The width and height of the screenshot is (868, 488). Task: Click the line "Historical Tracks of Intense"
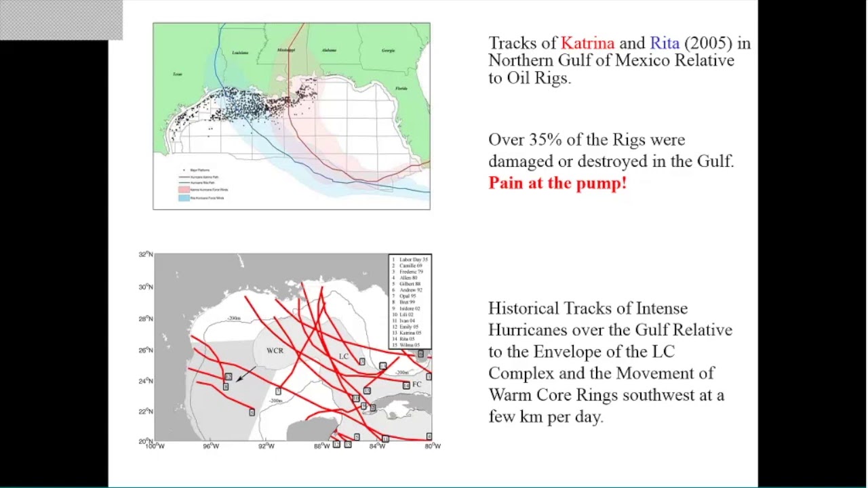(x=588, y=308)
